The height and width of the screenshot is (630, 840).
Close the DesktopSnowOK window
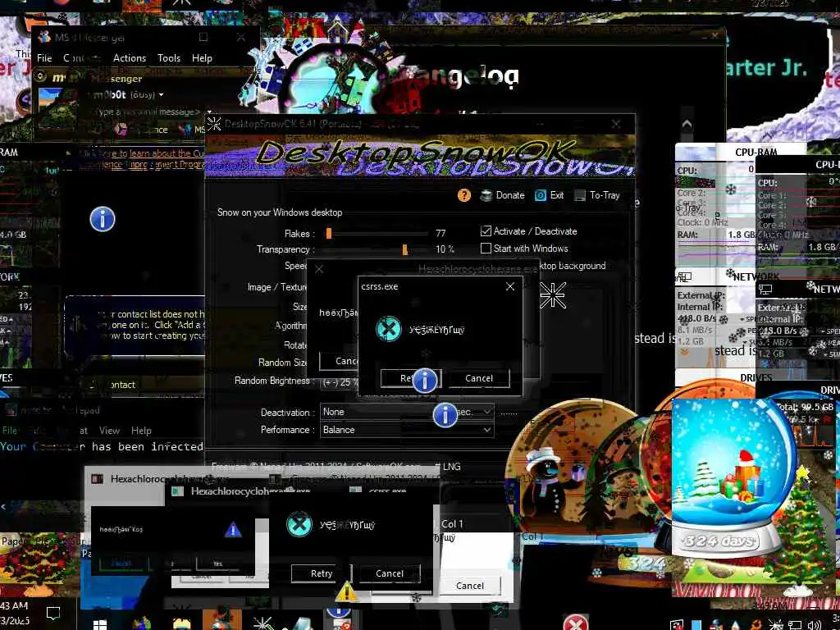click(x=616, y=124)
